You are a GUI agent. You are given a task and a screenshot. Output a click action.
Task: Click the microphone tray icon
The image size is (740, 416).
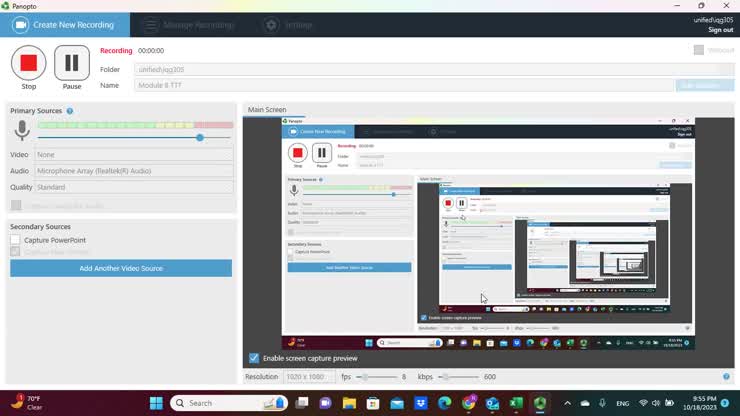coord(603,403)
